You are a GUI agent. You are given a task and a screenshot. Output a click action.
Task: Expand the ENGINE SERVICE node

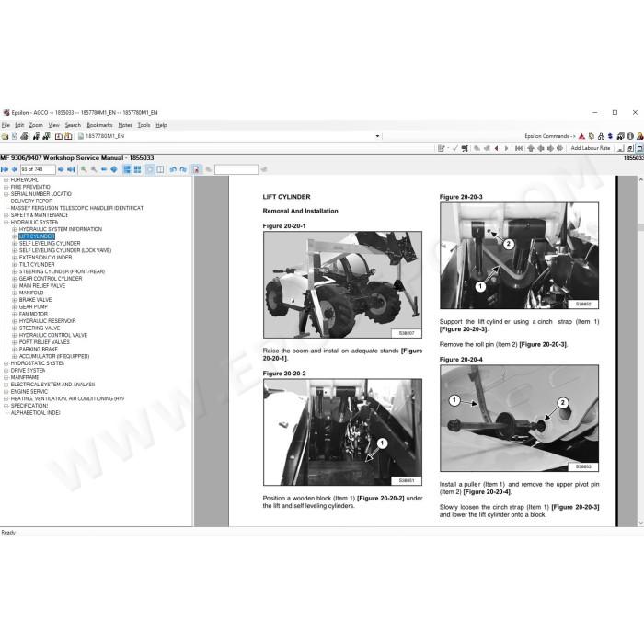pyautogui.click(x=6, y=392)
